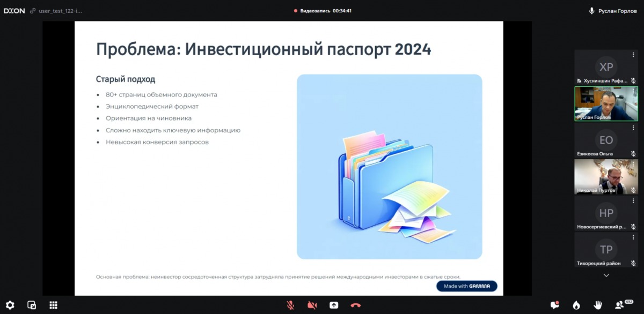Image resolution: width=644 pixels, height=314 pixels.
Task: Select Руслан Горлов's video tile
Action: tap(606, 104)
